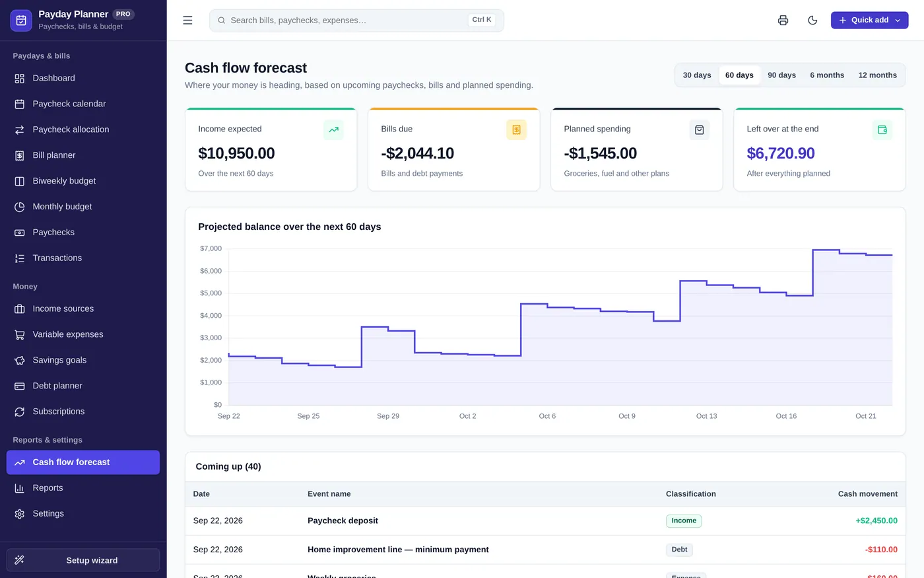Click the Oct 13 chart axis label
The height and width of the screenshot is (578, 924).
tap(706, 416)
